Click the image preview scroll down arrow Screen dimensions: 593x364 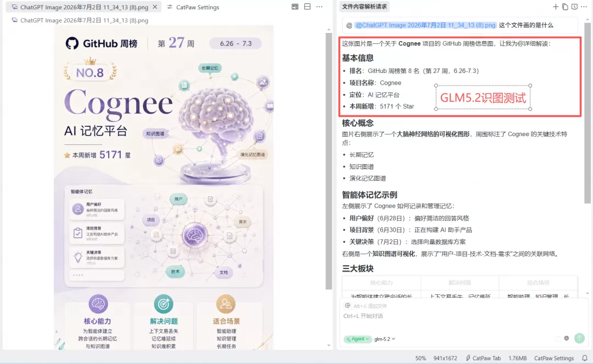(329, 345)
